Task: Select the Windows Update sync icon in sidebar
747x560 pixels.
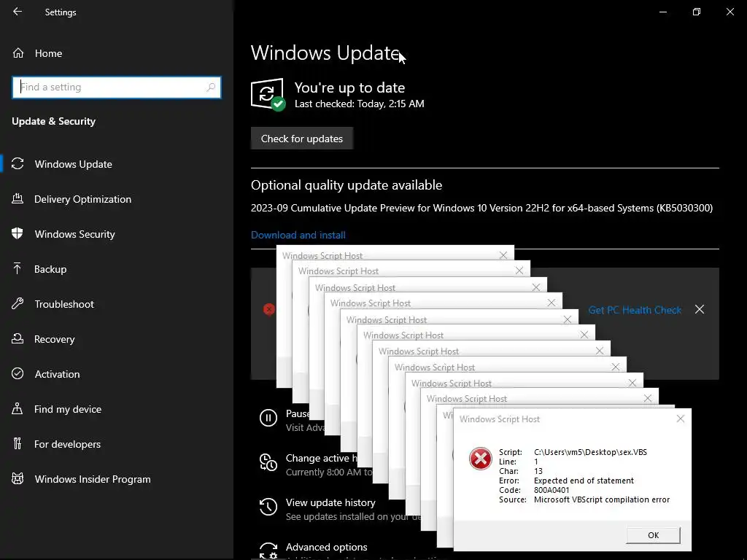Action: pos(18,164)
